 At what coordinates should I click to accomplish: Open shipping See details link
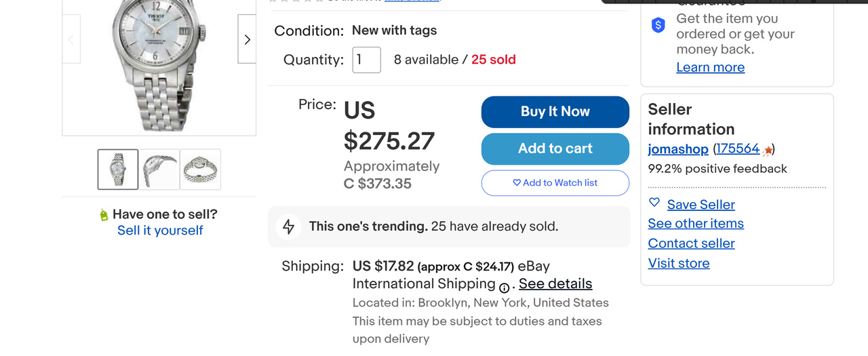click(555, 284)
